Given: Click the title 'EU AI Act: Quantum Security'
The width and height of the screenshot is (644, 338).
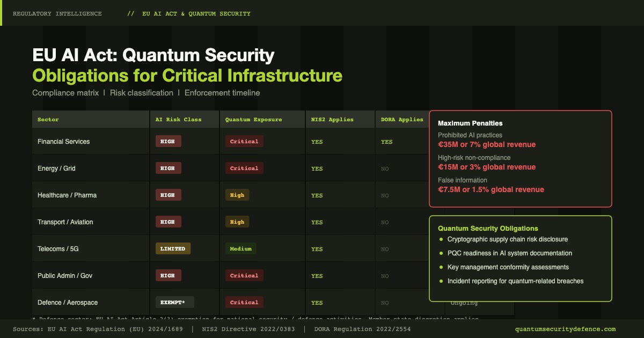Looking at the screenshot, I should (153, 55).
